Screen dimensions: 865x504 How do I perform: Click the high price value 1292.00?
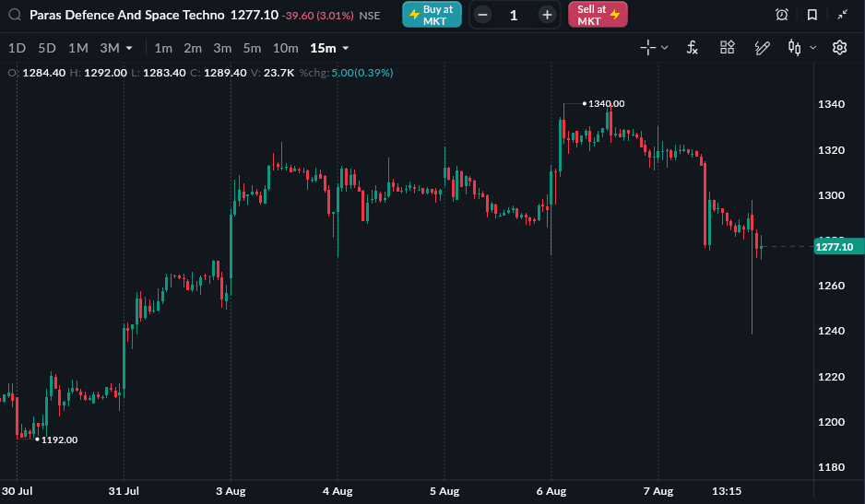point(105,73)
